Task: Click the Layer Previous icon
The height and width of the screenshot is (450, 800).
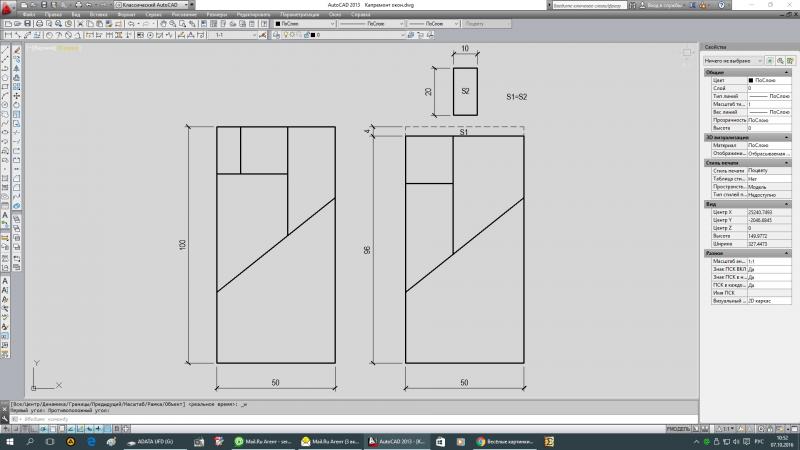Action: (x=420, y=35)
